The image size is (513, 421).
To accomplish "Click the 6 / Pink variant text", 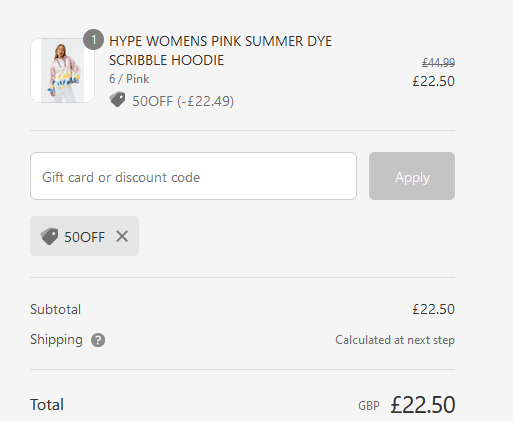I will pyautogui.click(x=129, y=79).
